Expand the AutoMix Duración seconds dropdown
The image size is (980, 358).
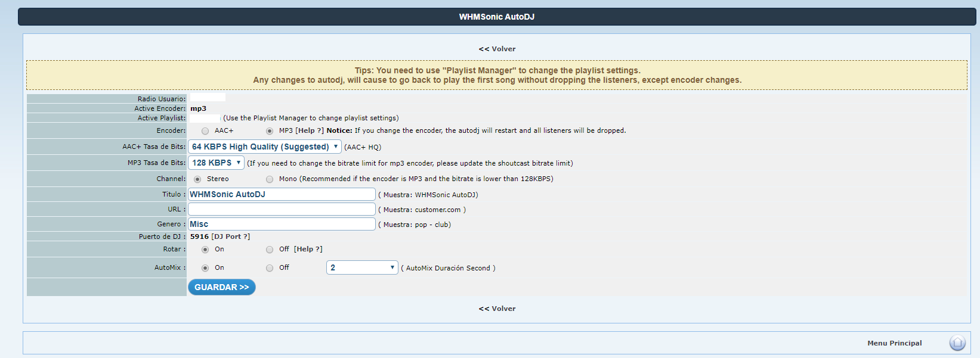(x=362, y=267)
